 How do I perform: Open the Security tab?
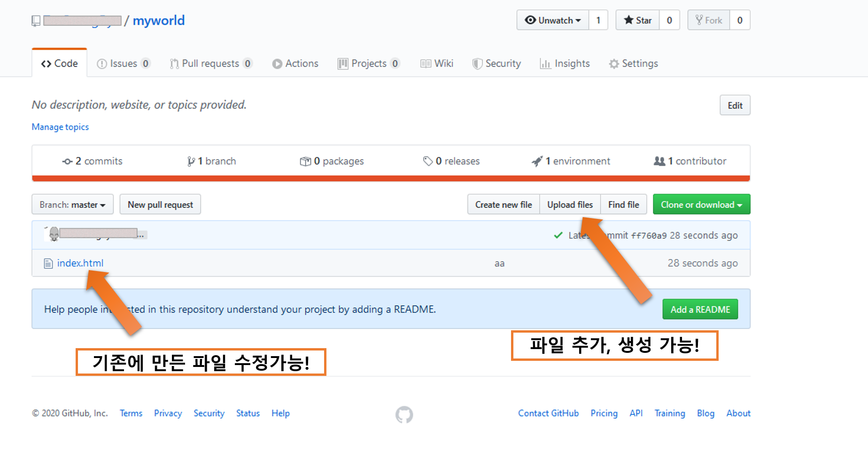click(496, 63)
